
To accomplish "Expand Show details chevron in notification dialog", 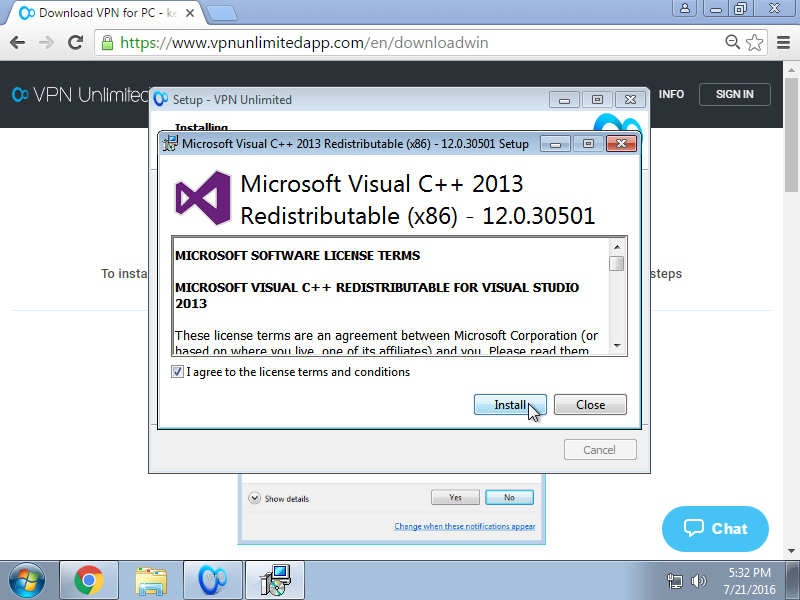I will [x=254, y=498].
